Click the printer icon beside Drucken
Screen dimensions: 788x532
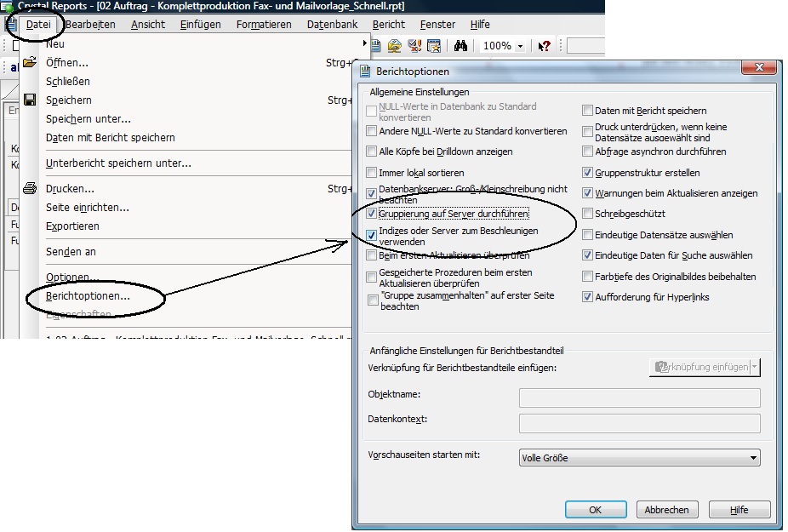coord(30,188)
